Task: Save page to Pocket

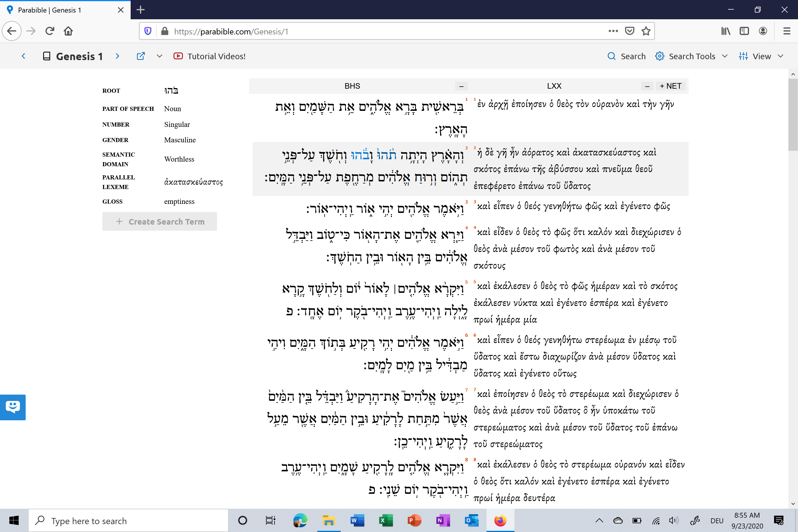Action: [x=630, y=31]
